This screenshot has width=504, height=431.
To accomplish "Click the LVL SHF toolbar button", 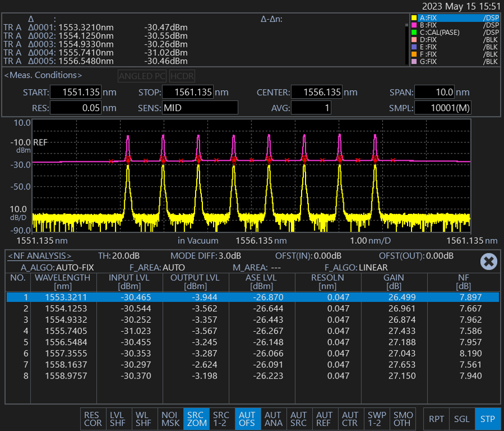I will pos(118,419).
